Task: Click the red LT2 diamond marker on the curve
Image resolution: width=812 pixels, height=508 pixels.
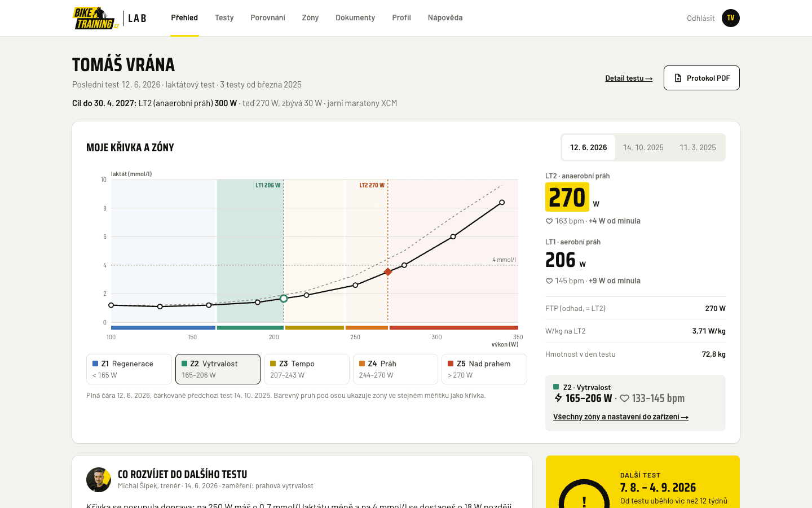Action: [388, 272]
